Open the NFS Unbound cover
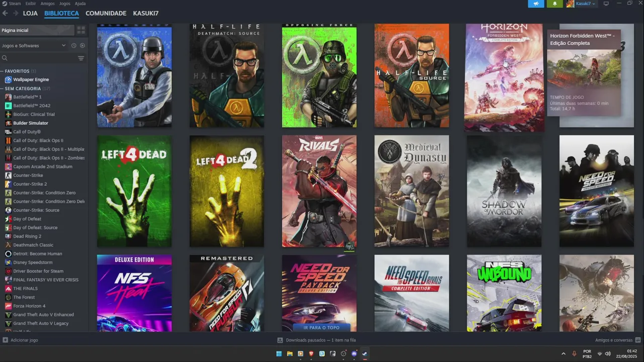The image size is (644, 362). pyautogui.click(x=504, y=293)
